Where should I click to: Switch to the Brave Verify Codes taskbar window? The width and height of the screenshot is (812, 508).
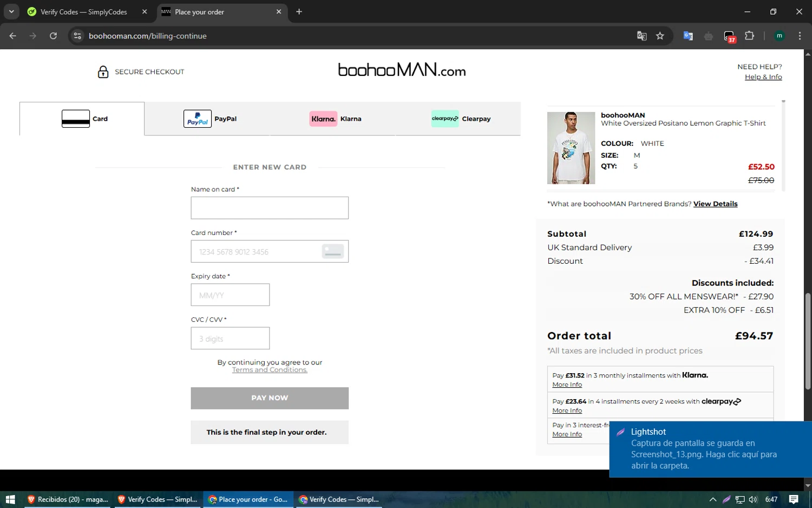157,499
